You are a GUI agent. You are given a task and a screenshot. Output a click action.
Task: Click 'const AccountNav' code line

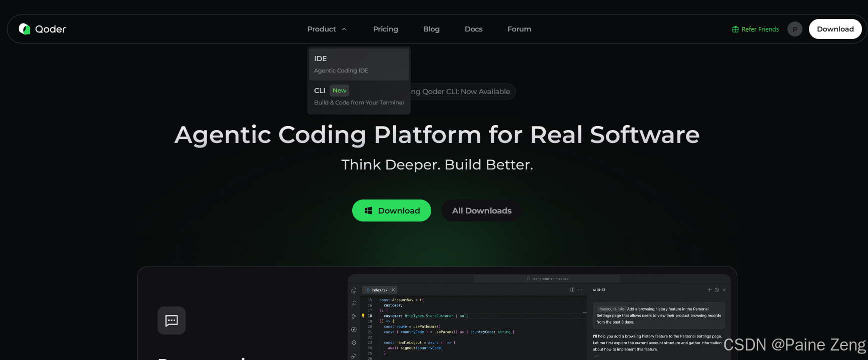[402, 300]
